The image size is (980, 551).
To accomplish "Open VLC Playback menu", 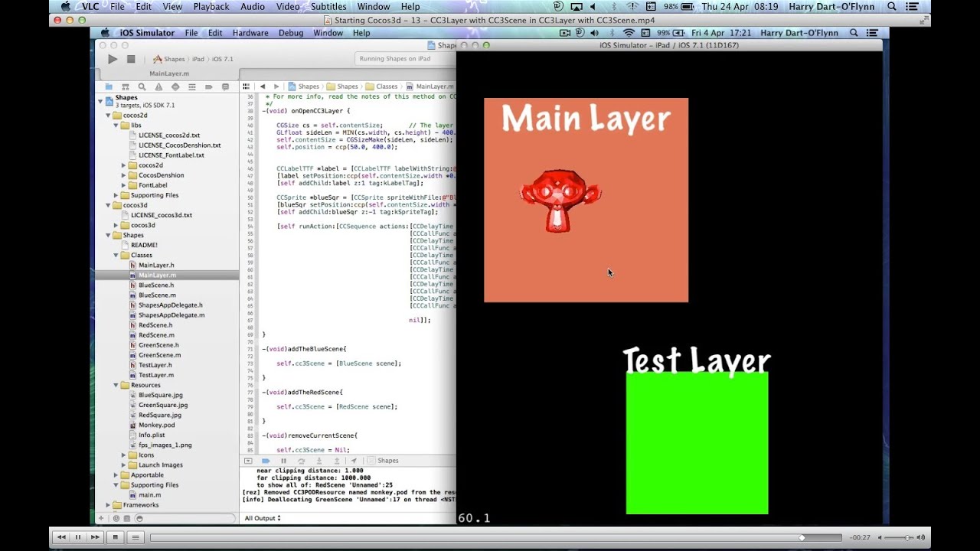I will (211, 6).
